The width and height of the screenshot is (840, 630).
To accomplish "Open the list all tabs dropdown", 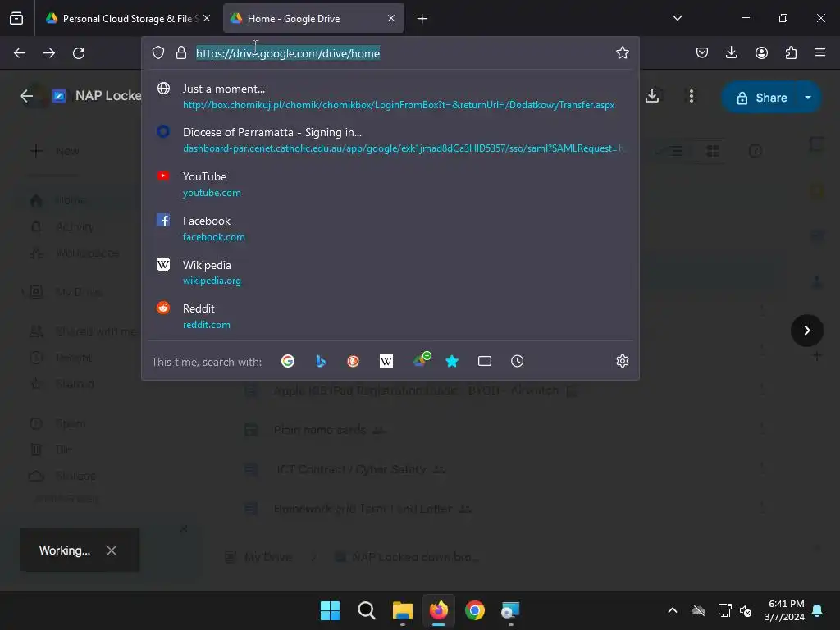I will tap(677, 18).
